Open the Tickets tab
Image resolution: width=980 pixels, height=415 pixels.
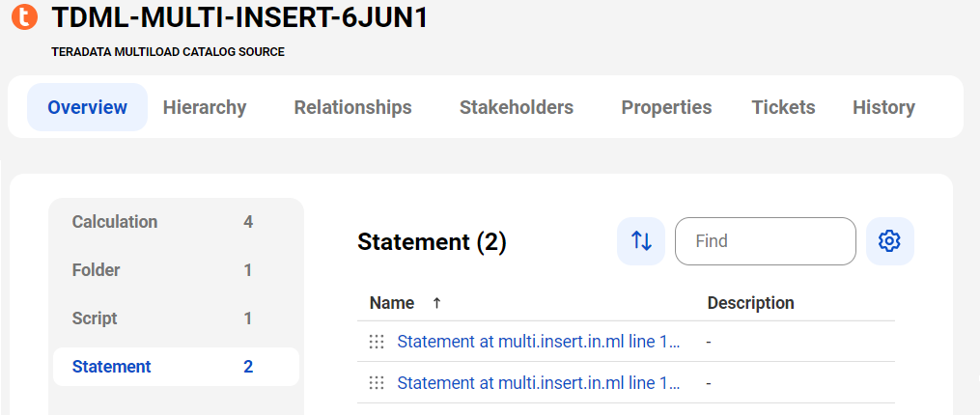coord(783,107)
